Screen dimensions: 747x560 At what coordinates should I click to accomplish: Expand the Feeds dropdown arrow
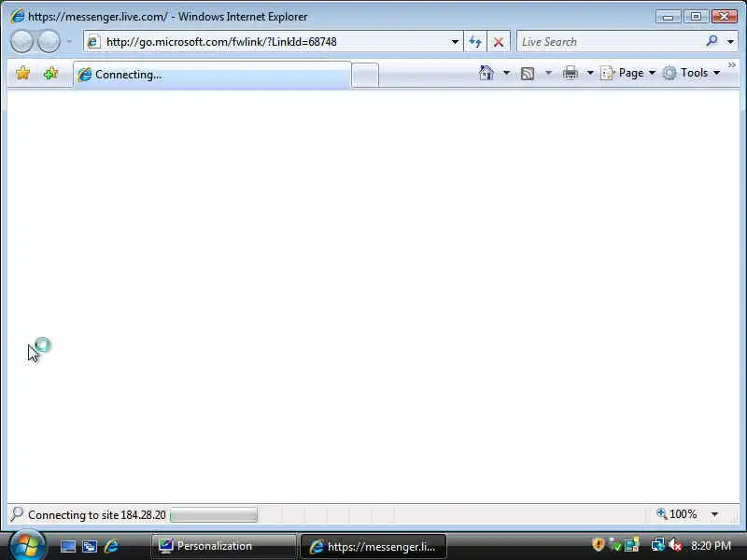(x=548, y=73)
